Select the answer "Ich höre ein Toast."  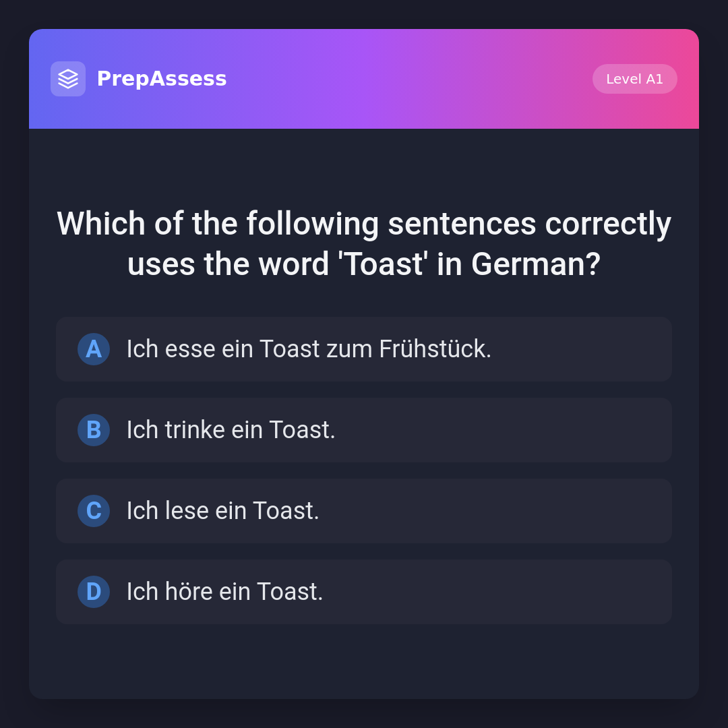(x=364, y=592)
